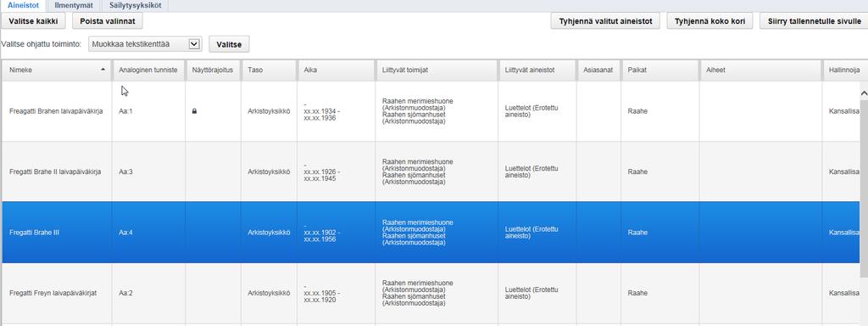This screenshot has height=326, width=868.
Task: Click the xx.xx.1926 - xx.xx.1945 date cell
Action: pyautogui.click(x=336, y=171)
